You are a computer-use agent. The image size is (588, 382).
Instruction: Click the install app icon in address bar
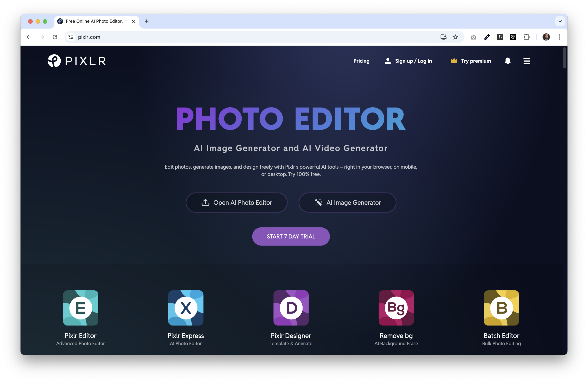tap(444, 37)
